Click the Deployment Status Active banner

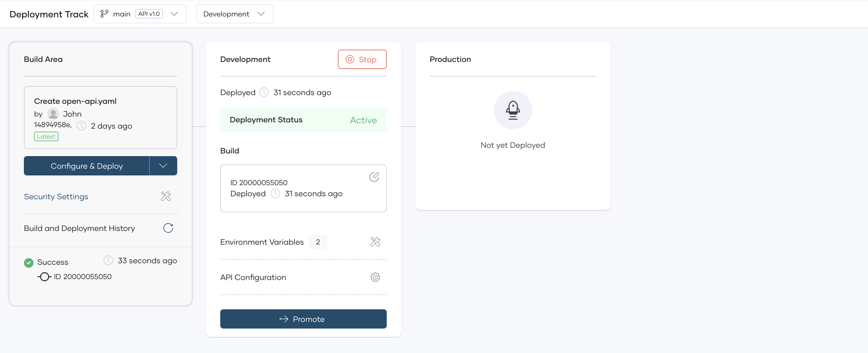[303, 120]
